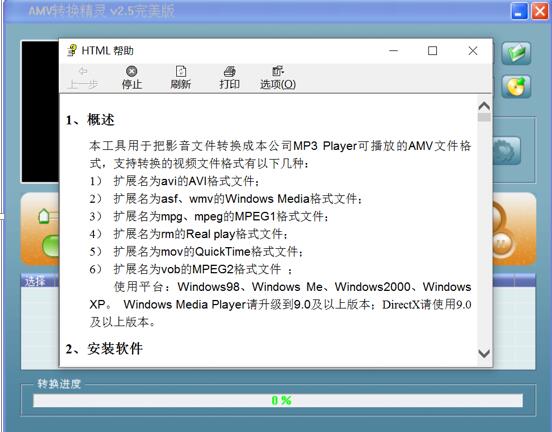
Task: Close the HTML 帮助 window
Action: (x=473, y=51)
